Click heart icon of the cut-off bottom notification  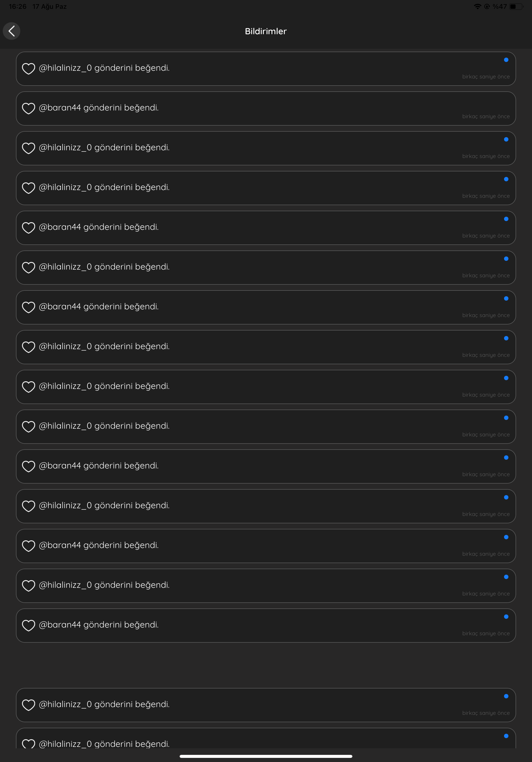[29, 744]
